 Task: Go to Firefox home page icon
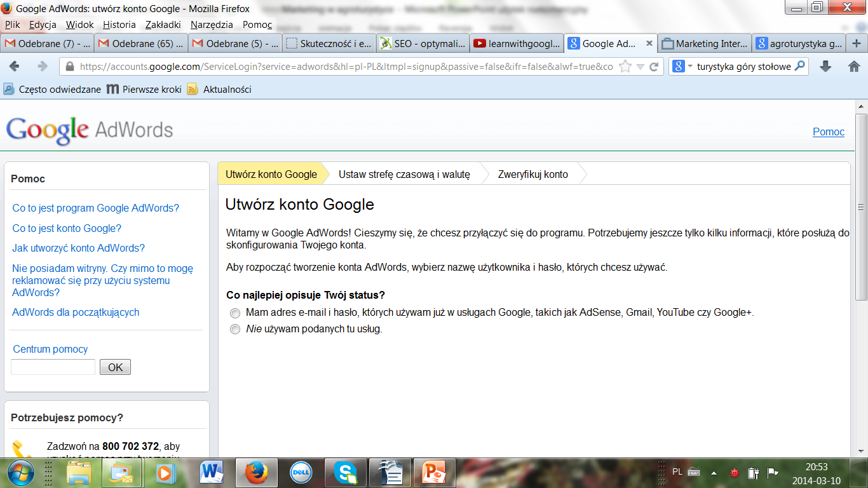point(854,66)
